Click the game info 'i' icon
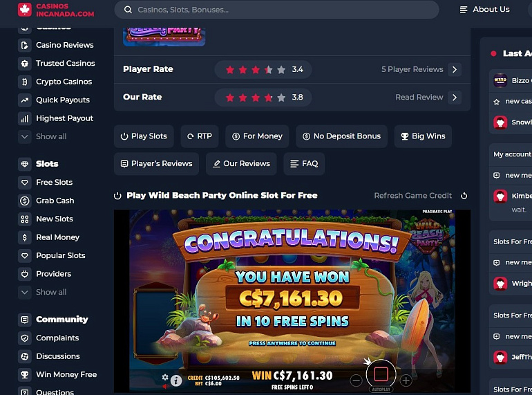Screen dimensions: 532x395 [175, 381]
